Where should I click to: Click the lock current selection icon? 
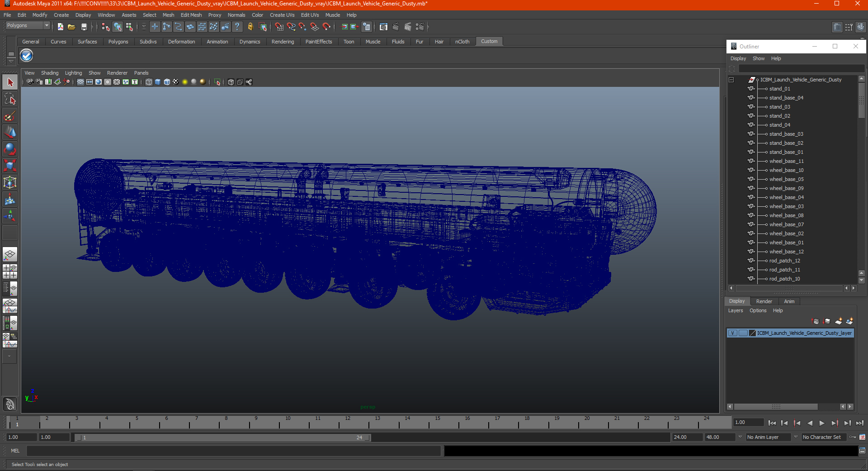[x=250, y=27]
